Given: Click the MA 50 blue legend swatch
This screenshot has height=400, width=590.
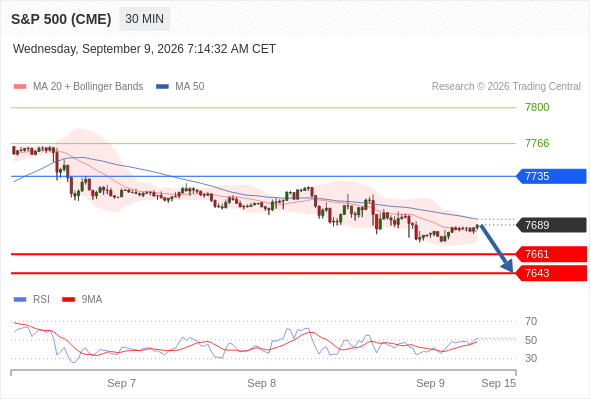Looking at the screenshot, I should (162, 87).
